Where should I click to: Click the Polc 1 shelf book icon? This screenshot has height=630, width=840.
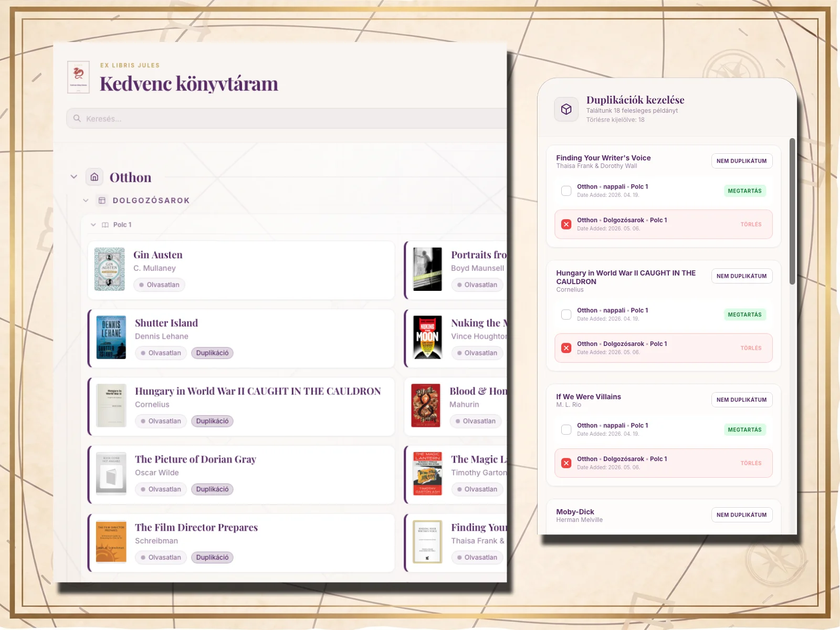105,225
